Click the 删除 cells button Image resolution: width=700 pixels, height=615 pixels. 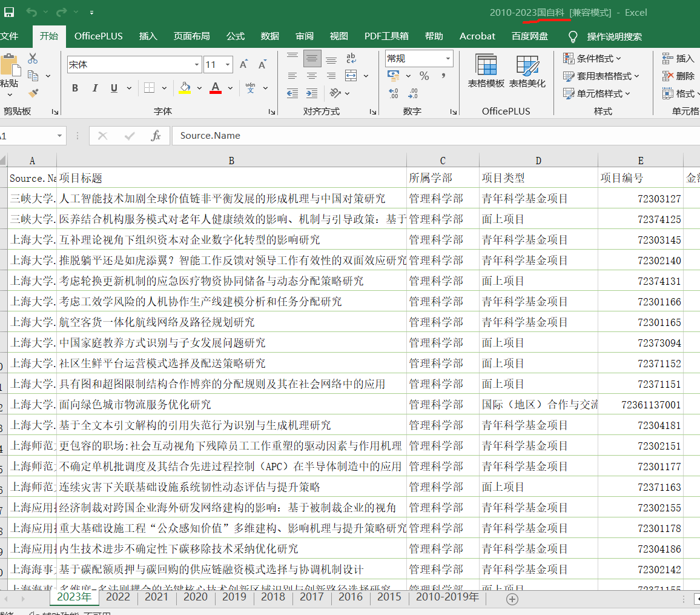click(678, 76)
